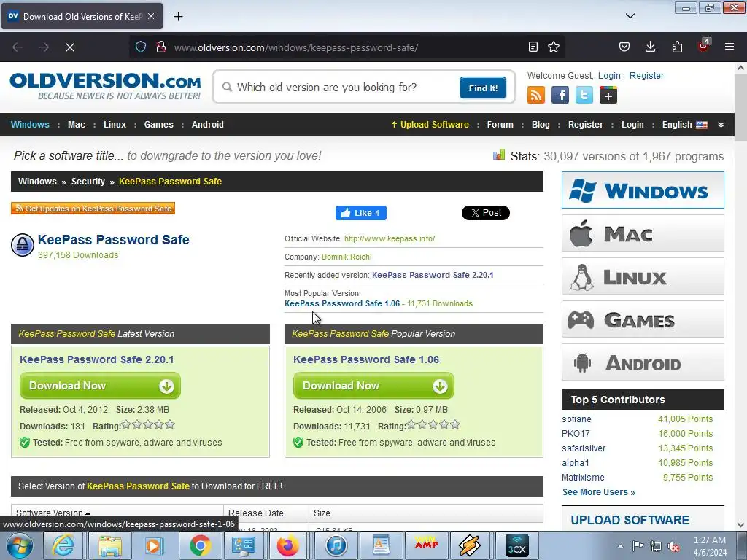
Task: Click the Dominik Reichl company link
Action: tap(347, 257)
